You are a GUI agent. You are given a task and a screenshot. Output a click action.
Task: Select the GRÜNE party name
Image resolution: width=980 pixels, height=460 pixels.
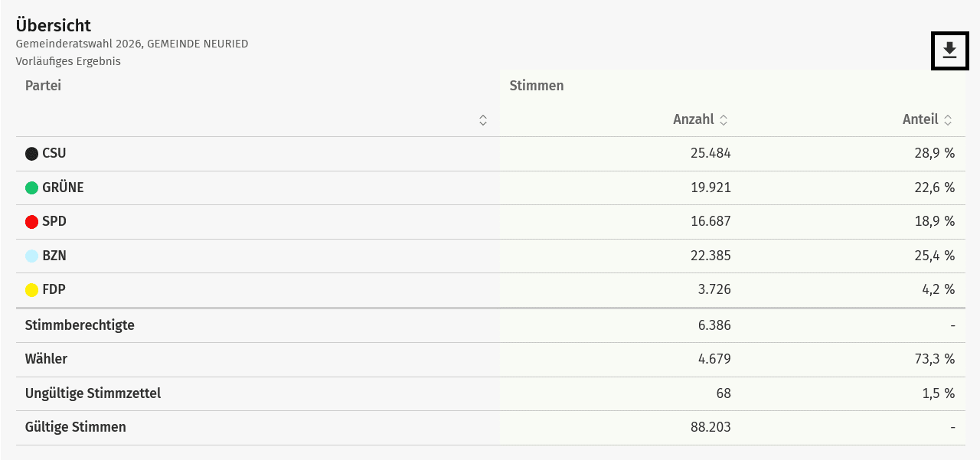pyautogui.click(x=63, y=188)
